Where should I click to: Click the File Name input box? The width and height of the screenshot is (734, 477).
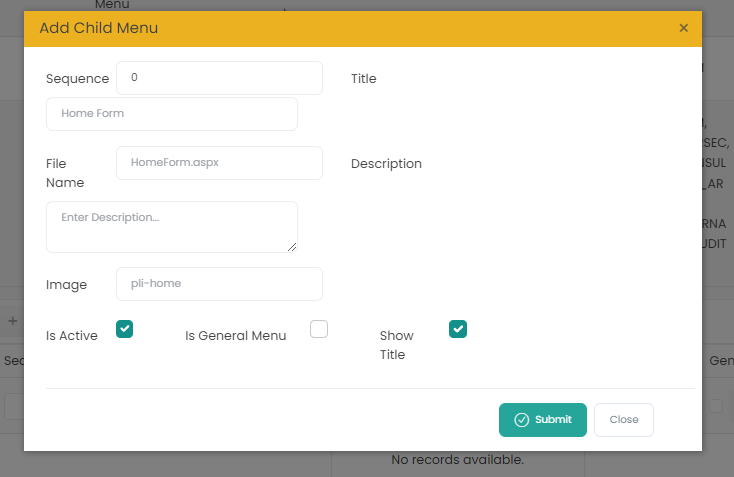[x=219, y=163]
